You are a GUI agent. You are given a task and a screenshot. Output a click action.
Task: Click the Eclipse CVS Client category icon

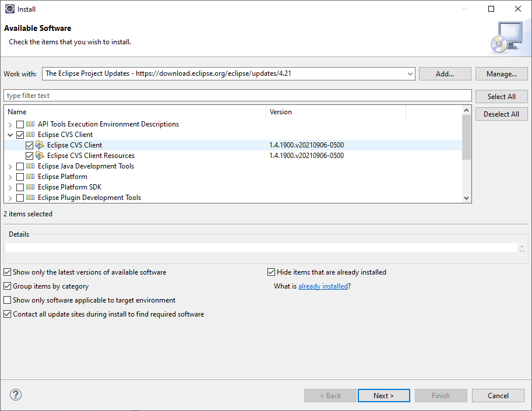[30, 135]
